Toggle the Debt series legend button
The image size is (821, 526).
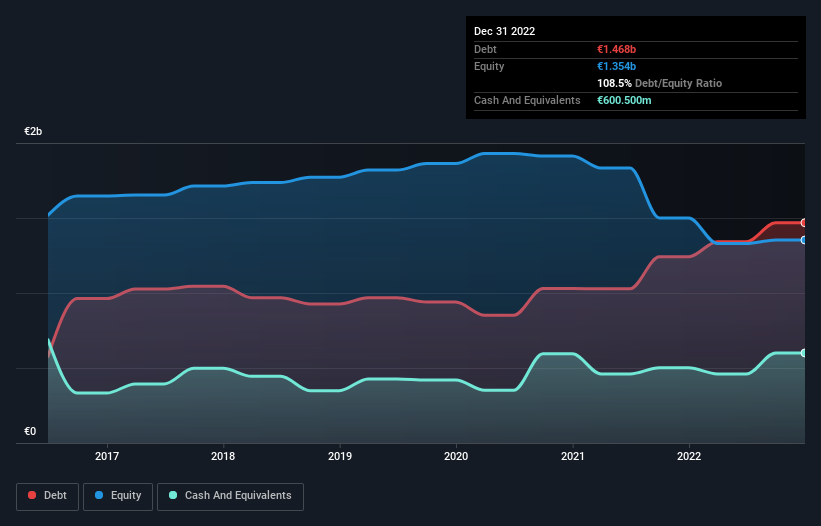(x=48, y=496)
